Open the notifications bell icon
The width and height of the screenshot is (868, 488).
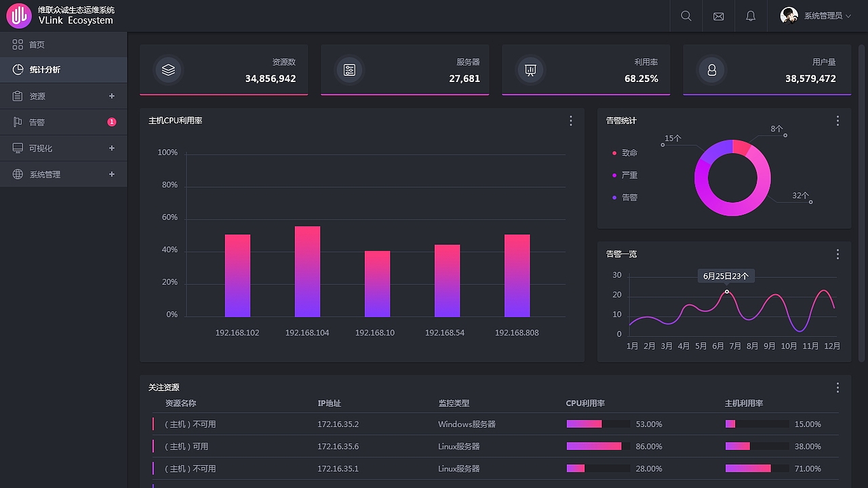click(751, 16)
